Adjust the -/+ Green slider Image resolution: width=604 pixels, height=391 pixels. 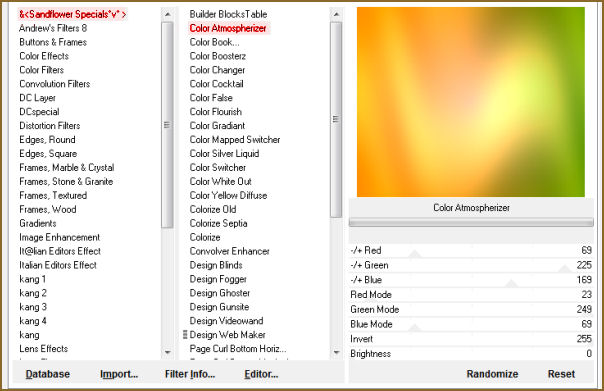click(471, 265)
